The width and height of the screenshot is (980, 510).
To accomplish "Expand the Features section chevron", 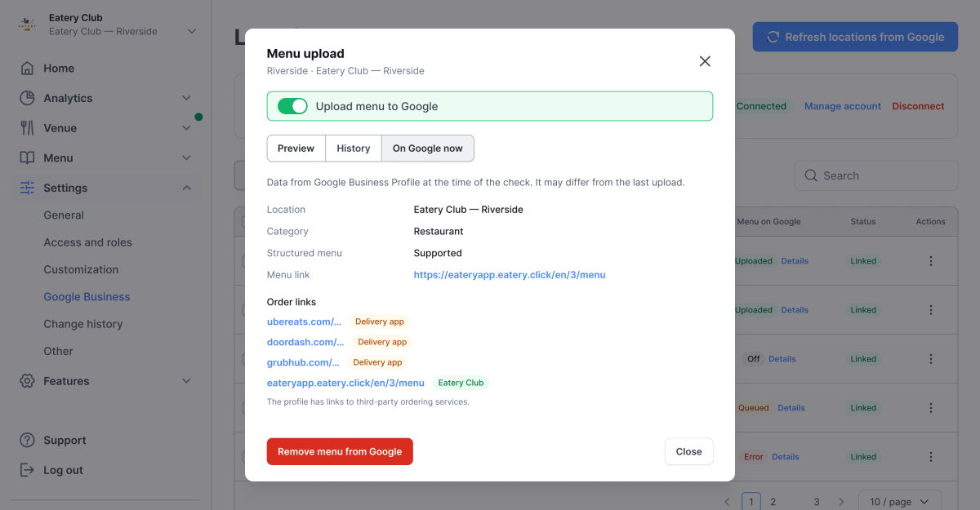I will coord(186,381).
